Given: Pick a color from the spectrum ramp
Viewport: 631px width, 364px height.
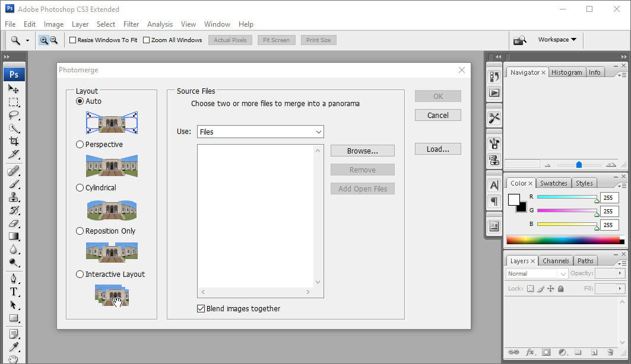Looking at the screenshot, I should coord(565,240).
